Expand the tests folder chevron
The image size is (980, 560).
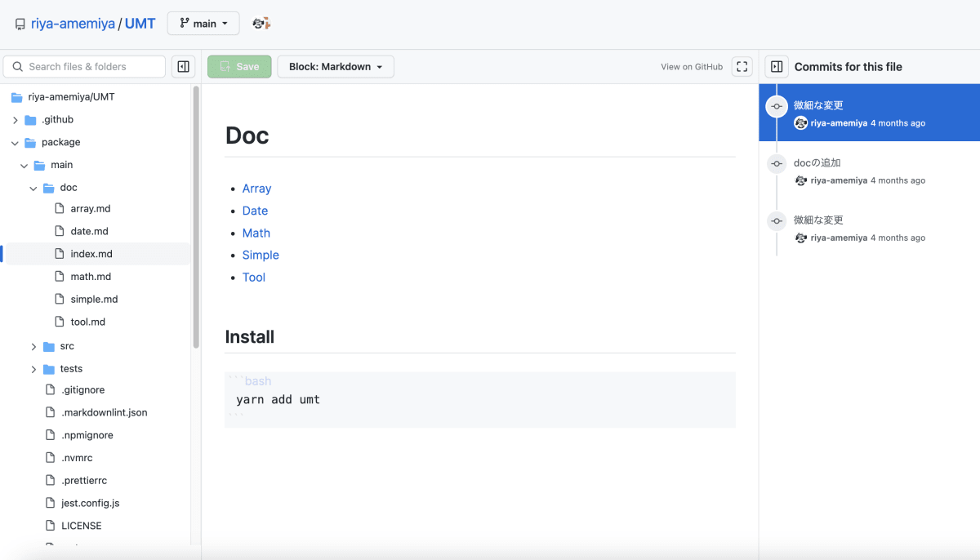[33, 369]
